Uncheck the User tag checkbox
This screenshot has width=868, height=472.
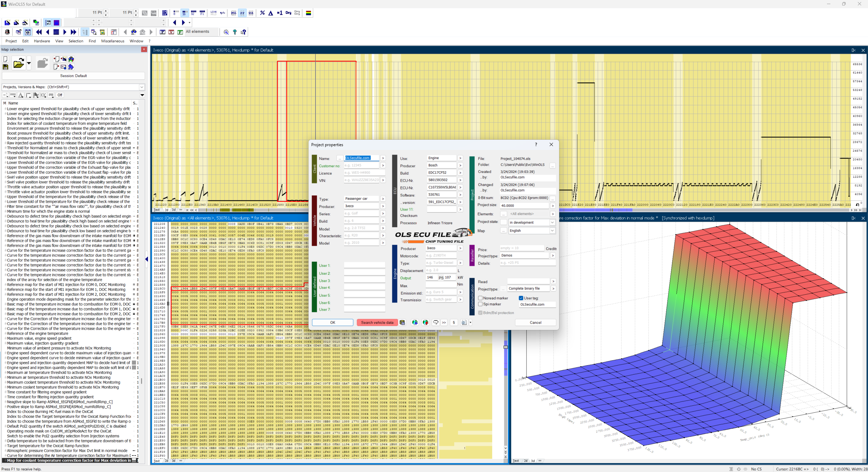(x=521, y=298)
